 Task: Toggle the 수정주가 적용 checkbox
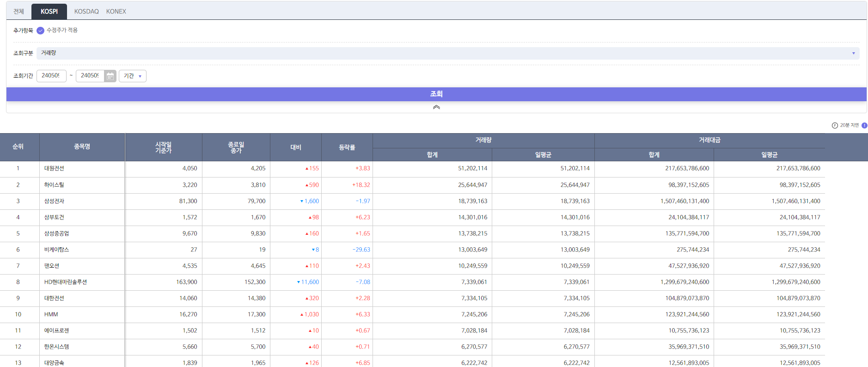[x=40, y=31]
